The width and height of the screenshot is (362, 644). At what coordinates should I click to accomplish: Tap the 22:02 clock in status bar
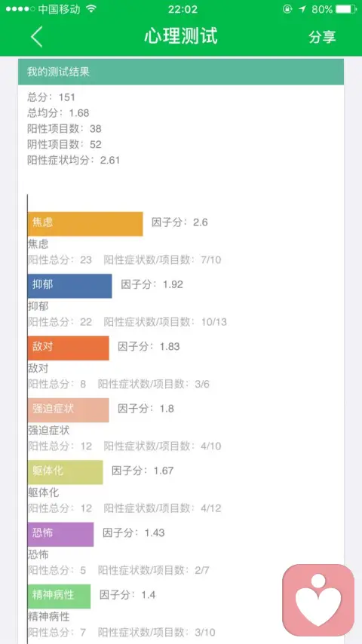click(183, 9)
